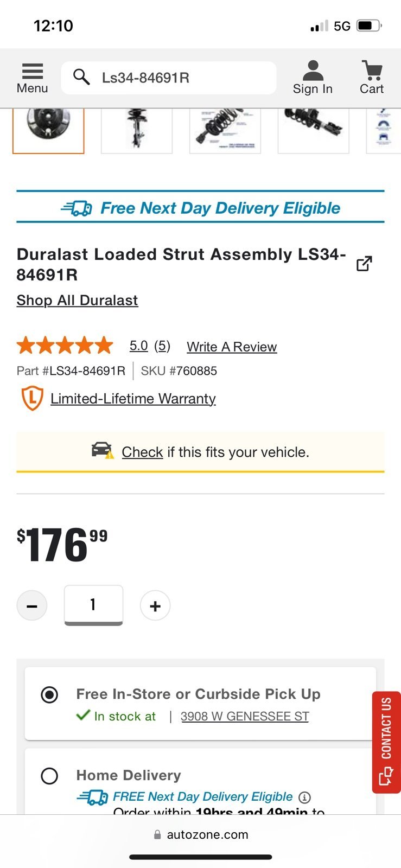Viewport: 401px width, 868px height.
Task: Select the second strut product thumbnail
Action: point(137,130)
